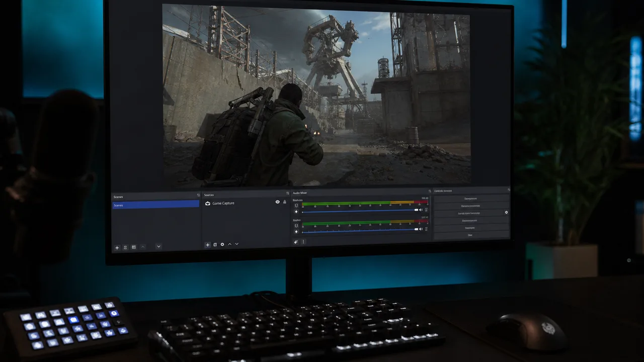The image size is (644, 362).
Task: Open lower audio channel options menu icon
Action: pos(426,229)
